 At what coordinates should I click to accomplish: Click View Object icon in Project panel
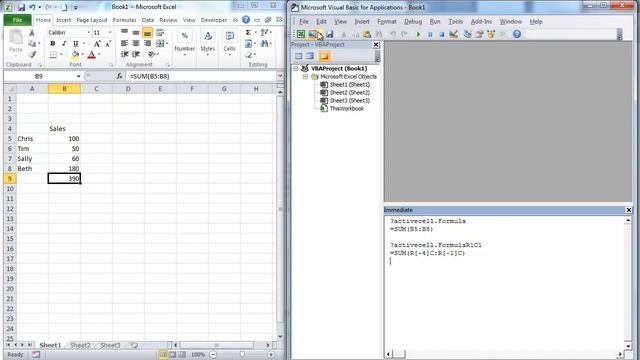tap(310, 56)
